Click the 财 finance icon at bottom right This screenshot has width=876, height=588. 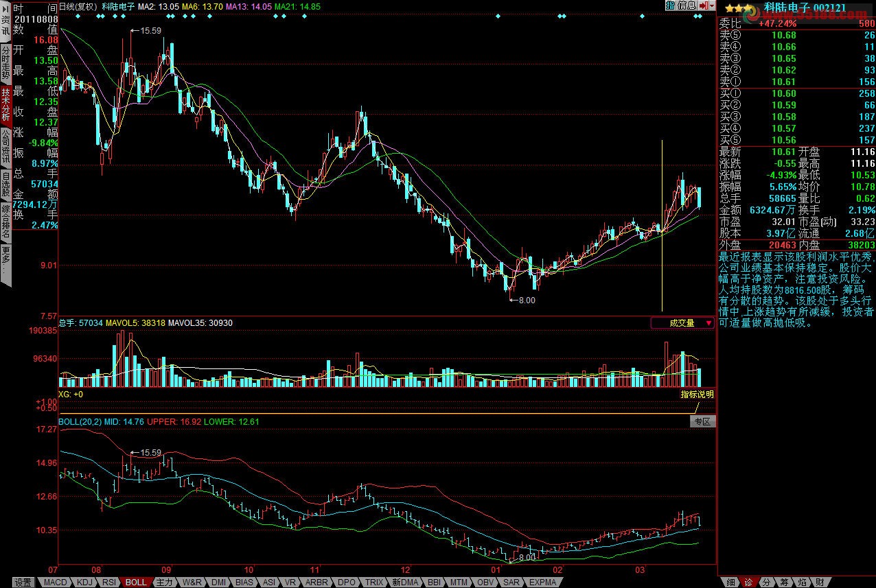[819, 582]
